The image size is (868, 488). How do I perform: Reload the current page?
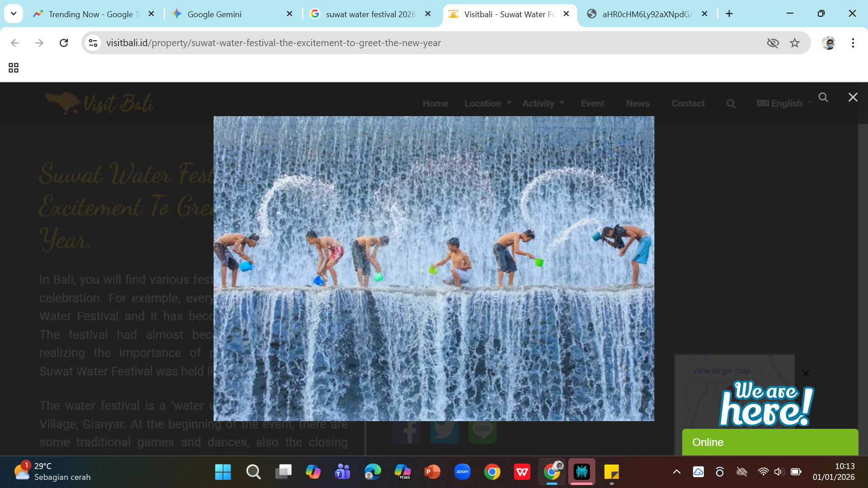64,43
